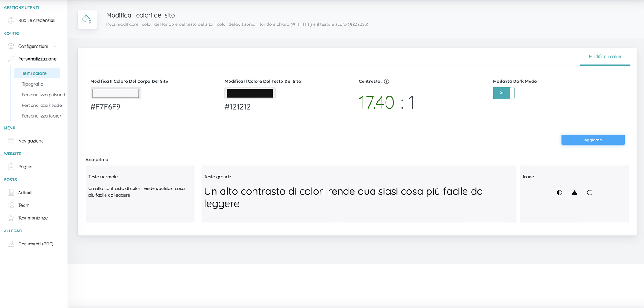Open the Modifica i colori tab

[x=605, y=57]
